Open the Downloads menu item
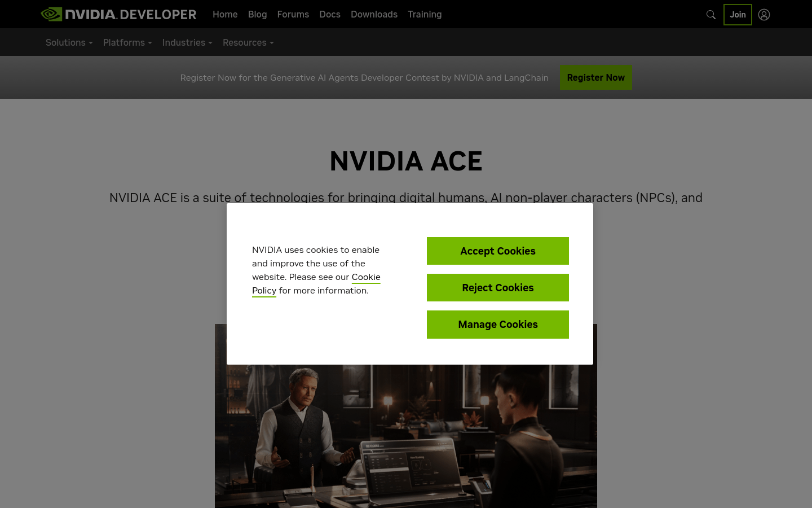 click(374, 14)
